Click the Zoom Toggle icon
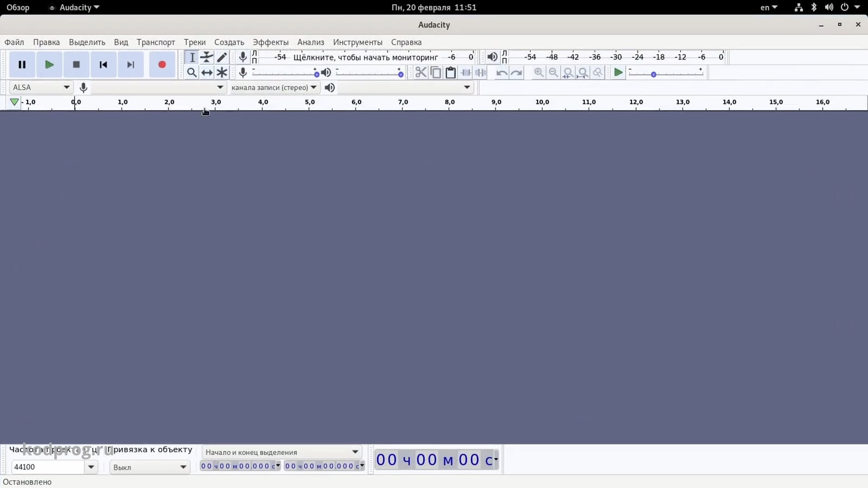This screenshot has width=868, height=488. [598, 72]
